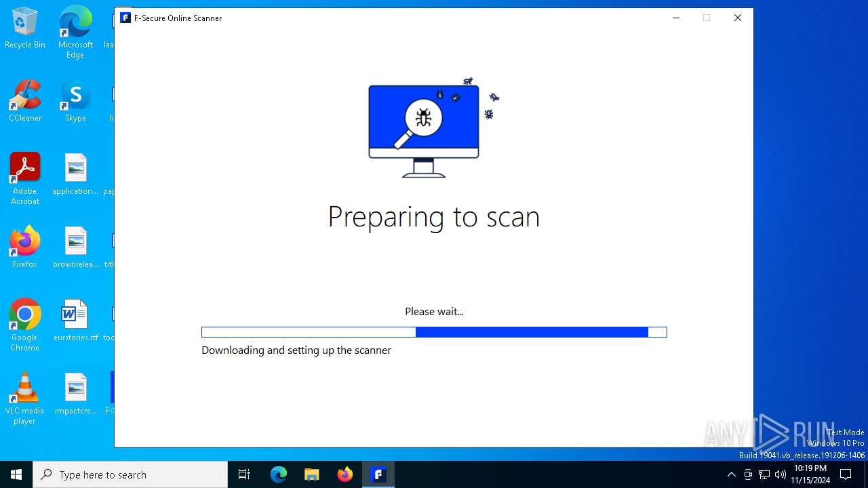Click the Preparing to scan heading
Image resolution: width=868 pixels, height=488 pixels.
click(x=434, y=217)
